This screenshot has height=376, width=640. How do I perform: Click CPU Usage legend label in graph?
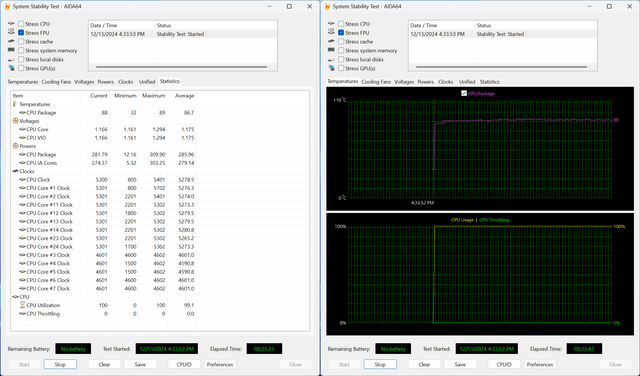[x=462, y=220]
